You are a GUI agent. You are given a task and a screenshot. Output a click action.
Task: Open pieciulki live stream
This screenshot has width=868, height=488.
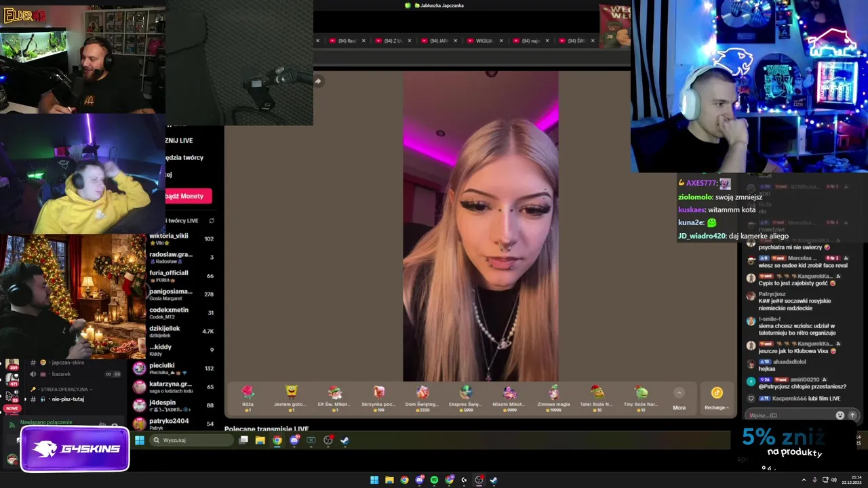pos(175,368)
